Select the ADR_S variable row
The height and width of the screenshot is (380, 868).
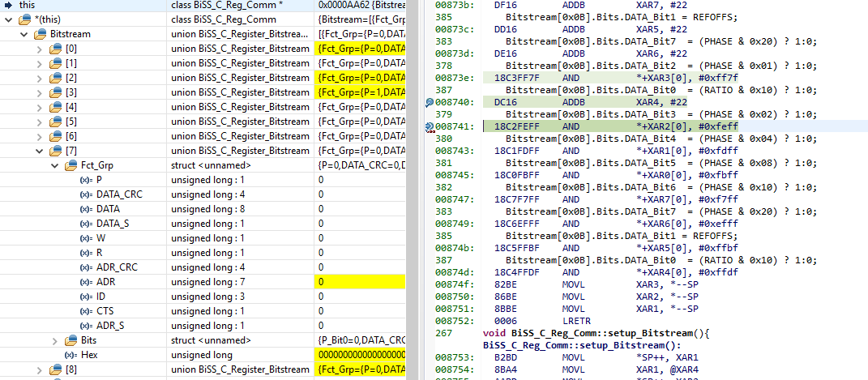coord(203,326)
